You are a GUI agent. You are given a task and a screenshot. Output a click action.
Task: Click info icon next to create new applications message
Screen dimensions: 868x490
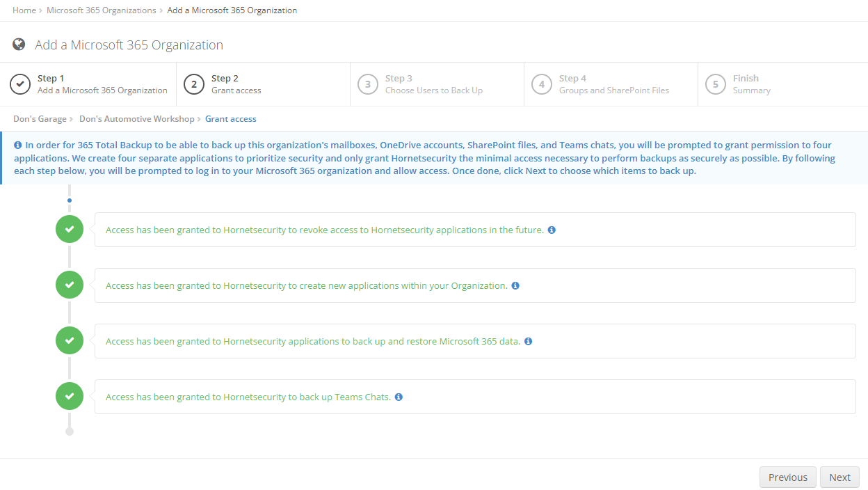click(515, 285)
